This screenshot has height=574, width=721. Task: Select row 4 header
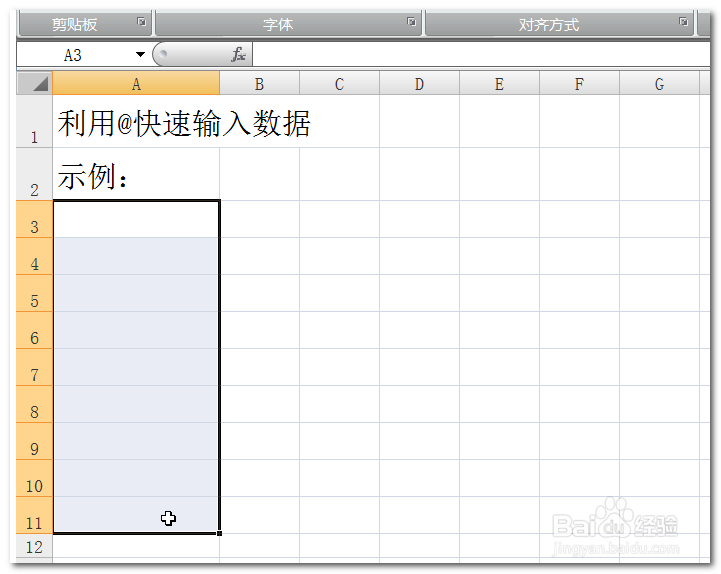34,256
